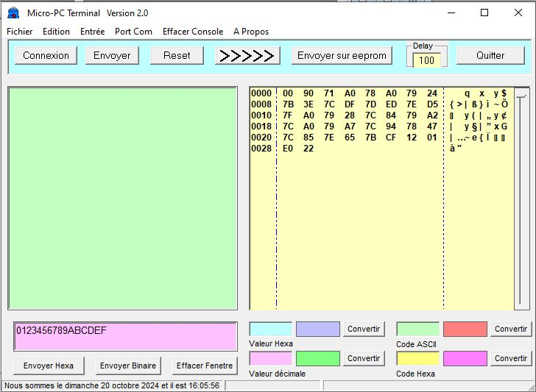Open the A Propos menu
The width and height of the screenshot is (536, 392).
click(x=250, y=32)
